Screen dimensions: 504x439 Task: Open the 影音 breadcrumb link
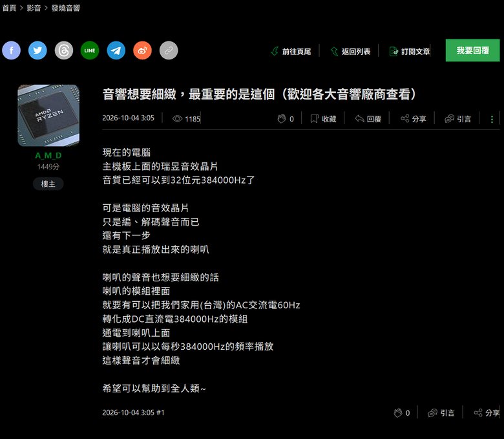[x=34, y=8]
